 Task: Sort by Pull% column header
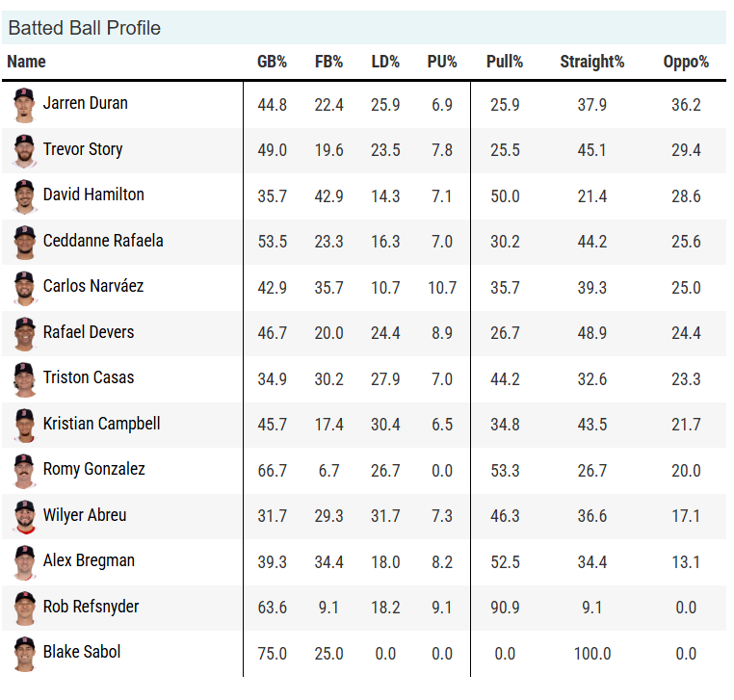coord(505,62)
